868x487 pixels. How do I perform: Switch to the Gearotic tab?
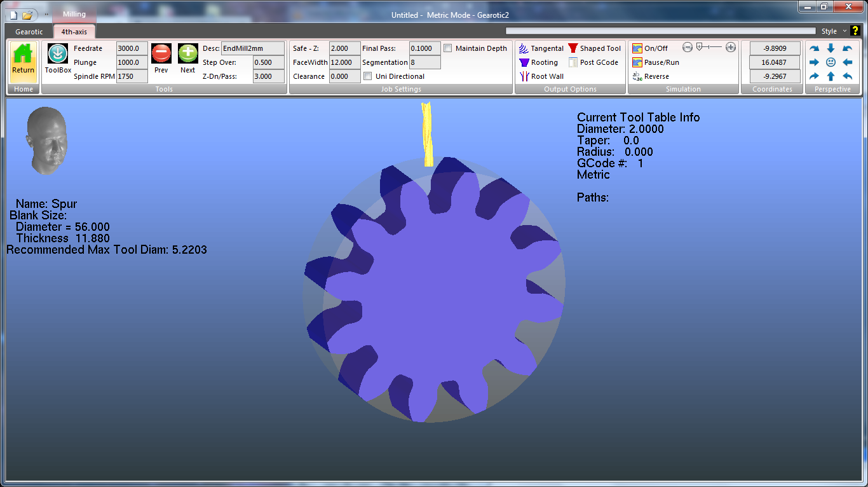[29, 32]
